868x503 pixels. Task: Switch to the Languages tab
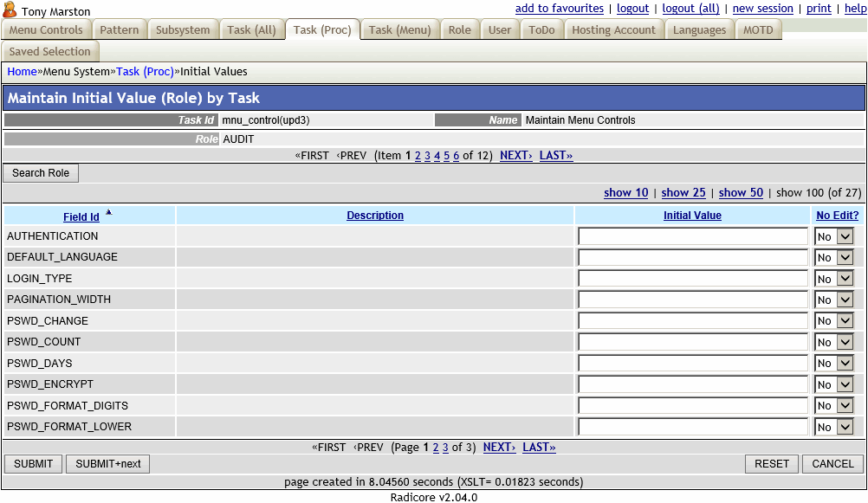(x=699, y=29)
